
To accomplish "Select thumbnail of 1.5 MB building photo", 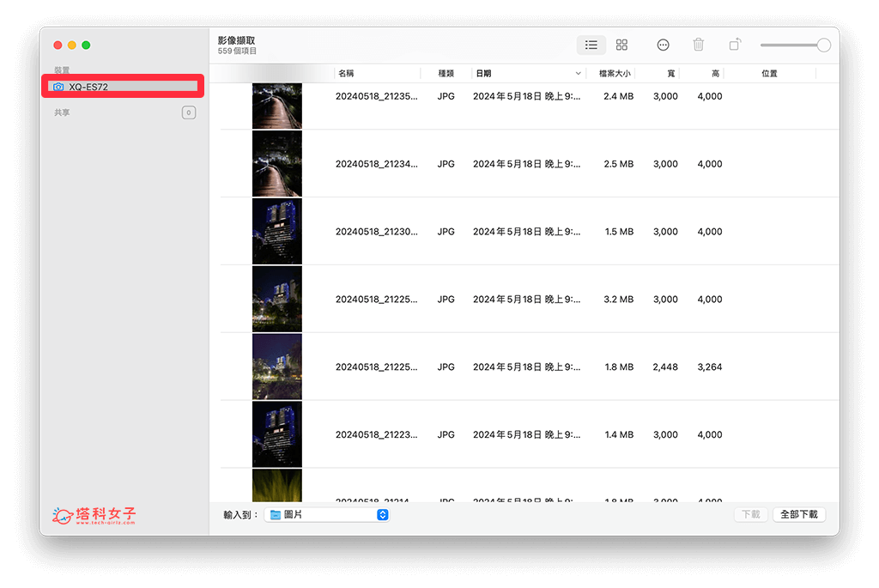I will pos(277,232).
